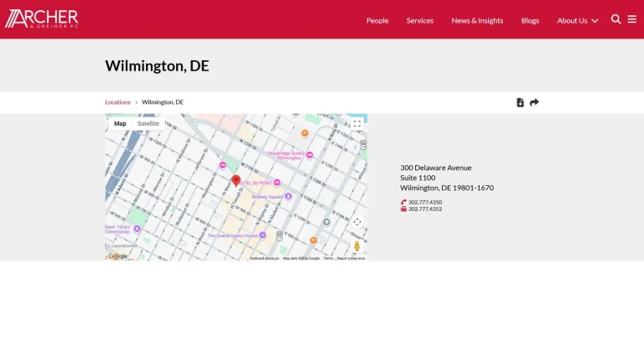Click the fax icon beside 302.777.4352
Image resolution: width=644 pixels, height=362 pixels.
pos(403,209)
